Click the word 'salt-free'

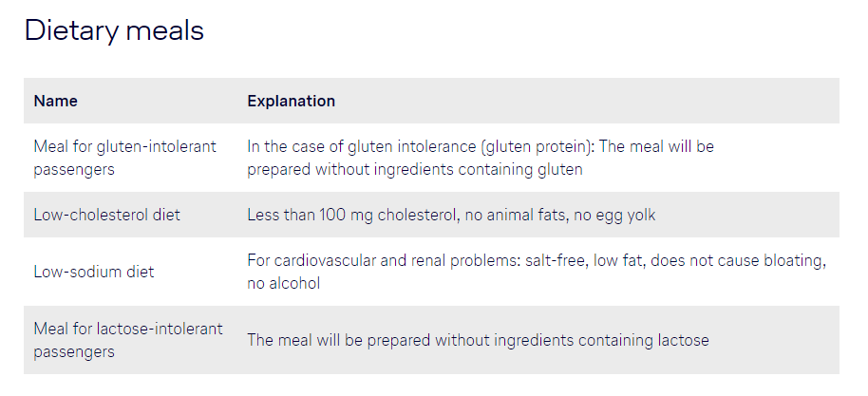[555, 260]
